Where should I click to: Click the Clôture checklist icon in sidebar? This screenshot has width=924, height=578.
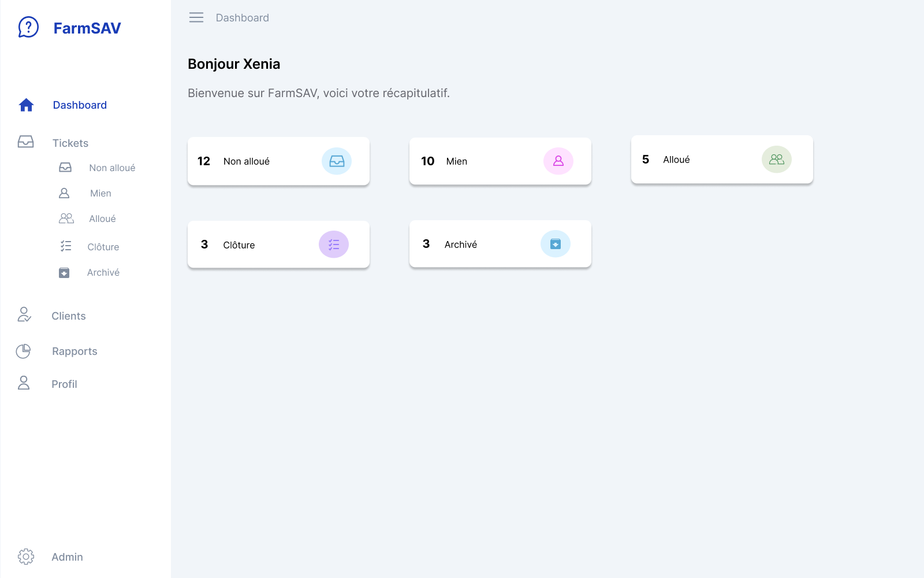point(66,246)
